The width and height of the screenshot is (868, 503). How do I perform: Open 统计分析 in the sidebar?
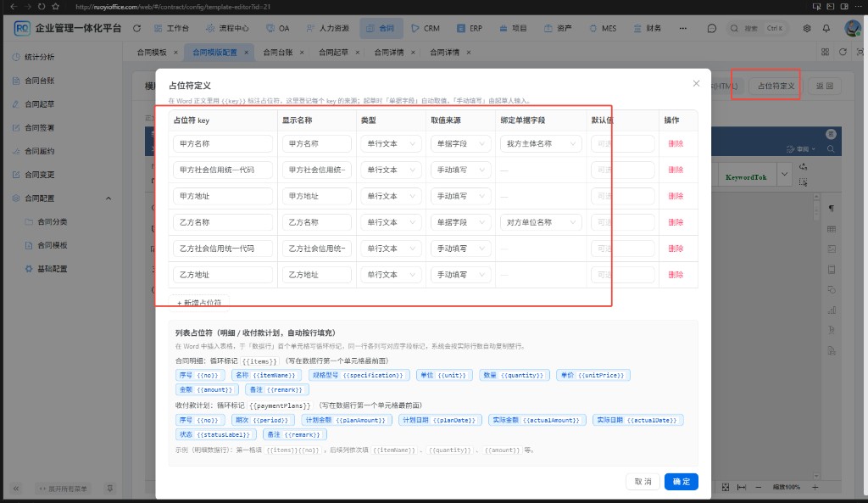point(39,57)
